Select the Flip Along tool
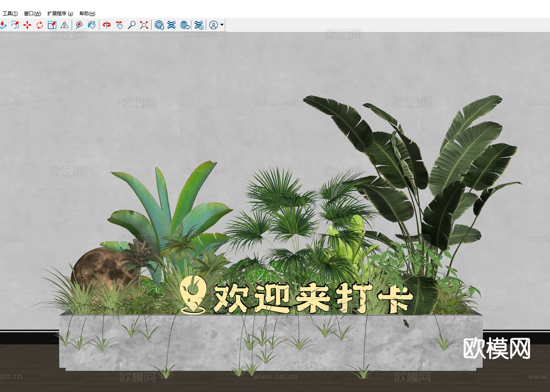 (65, 25)
